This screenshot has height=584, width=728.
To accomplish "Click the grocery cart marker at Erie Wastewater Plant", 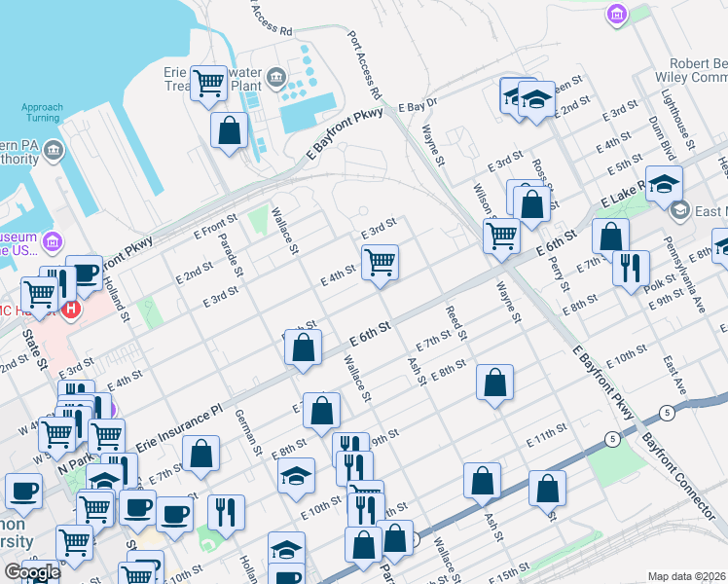I will pos(208,87).
